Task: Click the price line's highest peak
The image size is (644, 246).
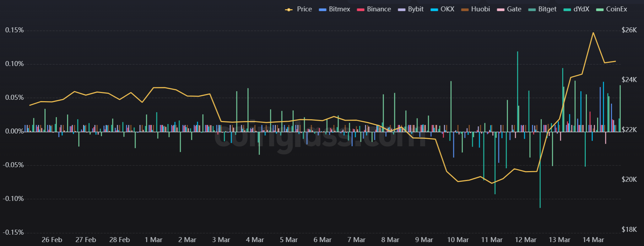Action: tap(593, 33)
